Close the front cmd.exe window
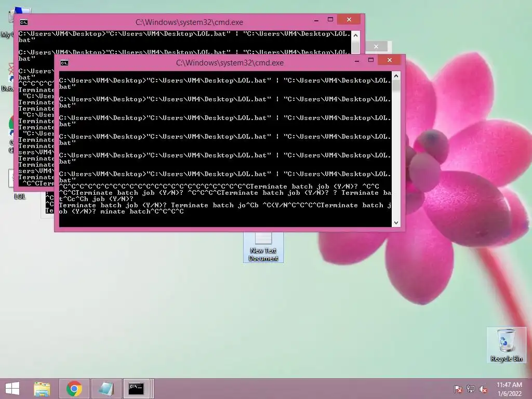Image resolution: width=532 pixels, height=399 pixels. click(390, 60)
